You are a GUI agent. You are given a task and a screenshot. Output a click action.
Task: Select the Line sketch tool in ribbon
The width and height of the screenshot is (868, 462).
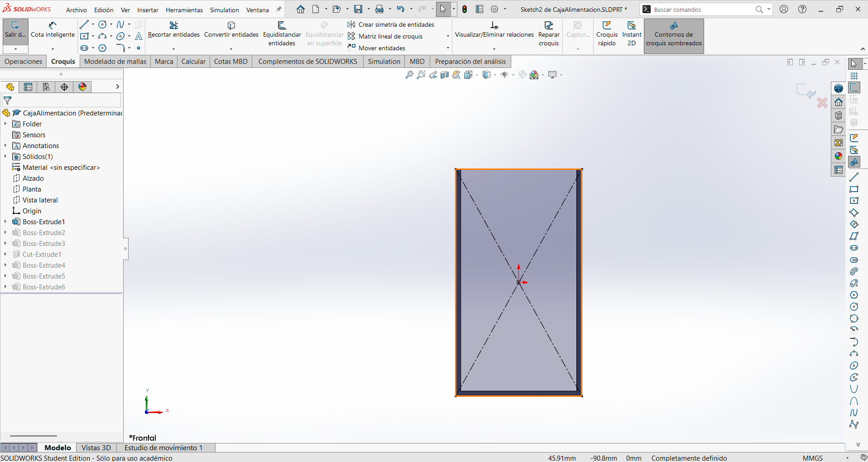click(84, 24)
